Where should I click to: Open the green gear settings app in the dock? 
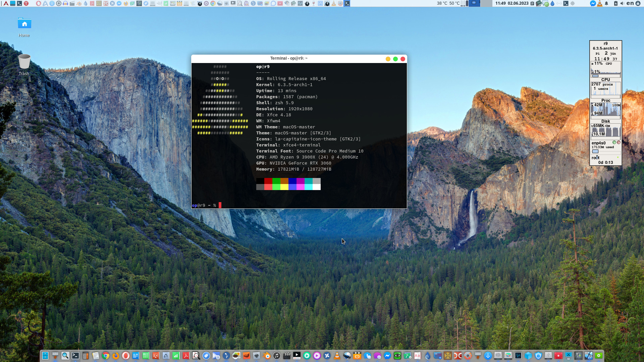tap(599, 356)
